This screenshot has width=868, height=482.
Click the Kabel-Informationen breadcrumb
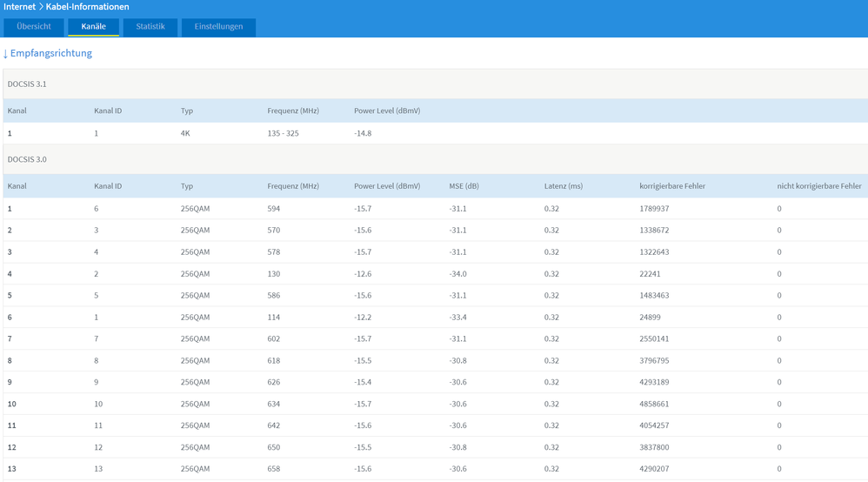click(x=87, y=7)
